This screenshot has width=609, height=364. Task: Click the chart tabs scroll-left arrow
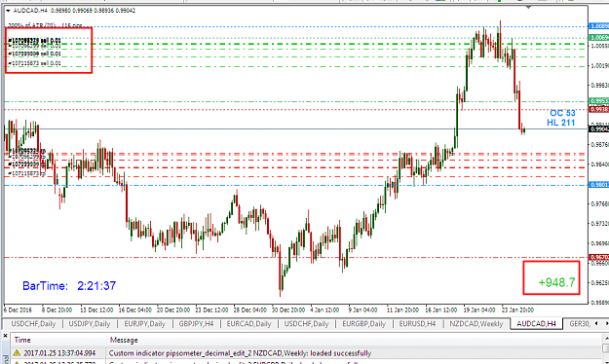[x=596, y=323]
